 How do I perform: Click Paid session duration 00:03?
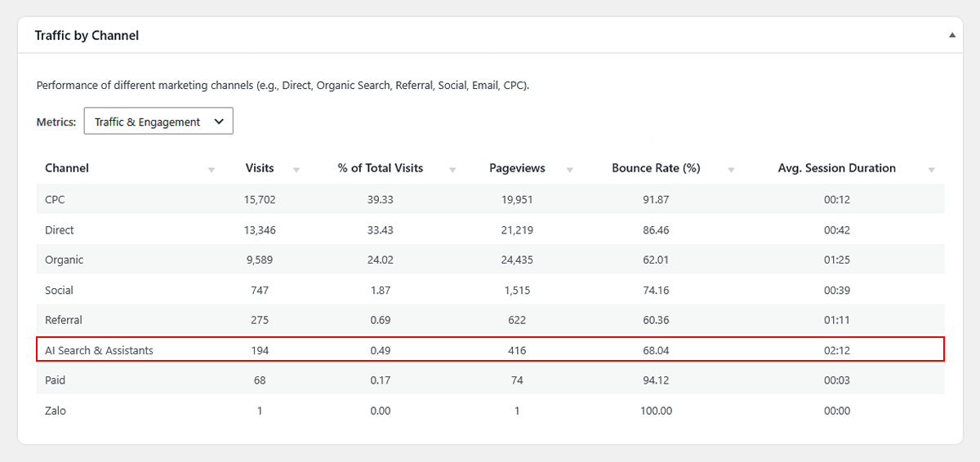(x=837, y=380)
